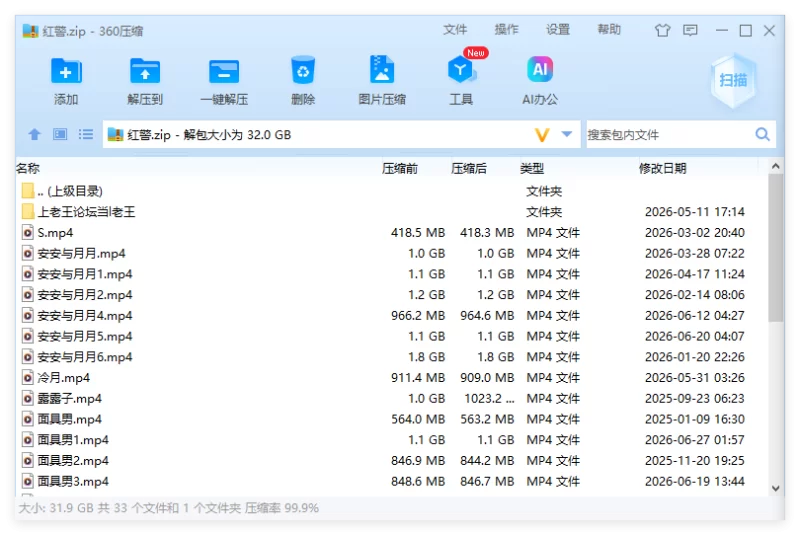
Task: Click the scrollbar up arrow
Action: [776, 166]
